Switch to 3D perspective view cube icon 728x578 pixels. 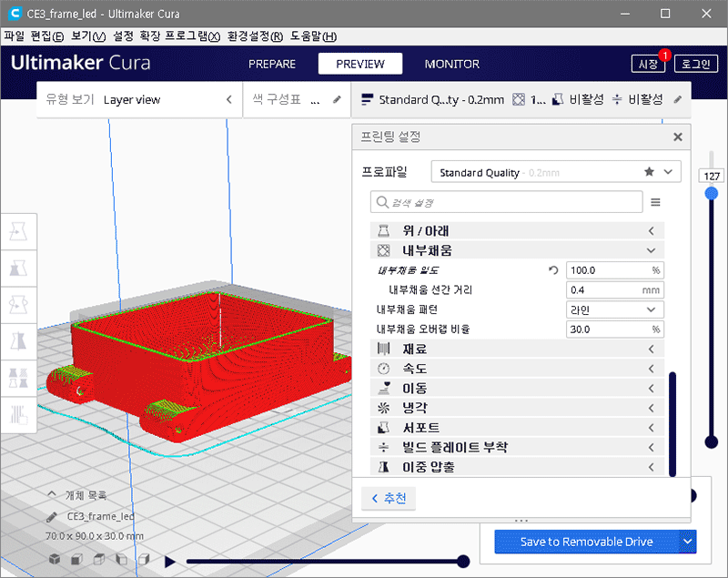click(x=55, y=559)
